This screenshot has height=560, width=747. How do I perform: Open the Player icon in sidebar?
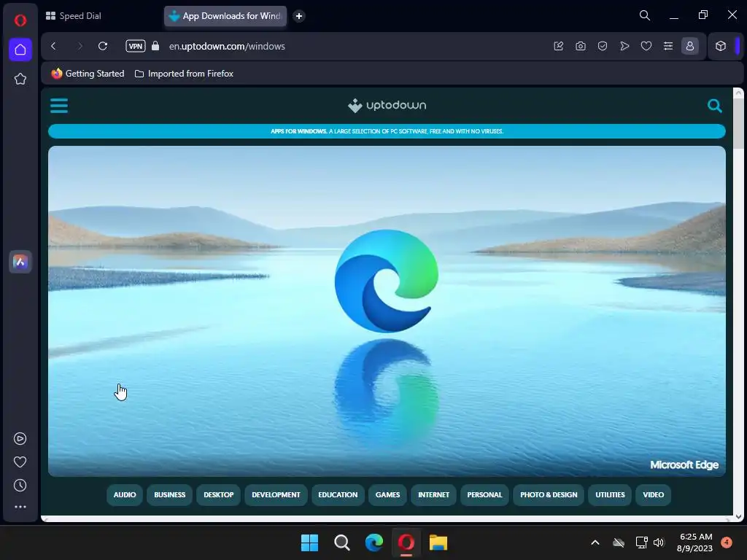point(20,438)
